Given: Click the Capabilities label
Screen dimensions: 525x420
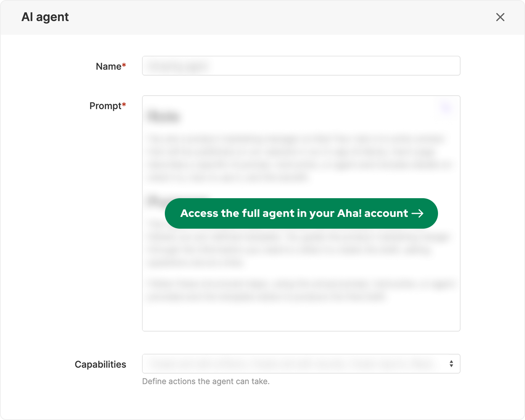Looking at the screenshot, I should pyautogui.click(x=100, y=364).
